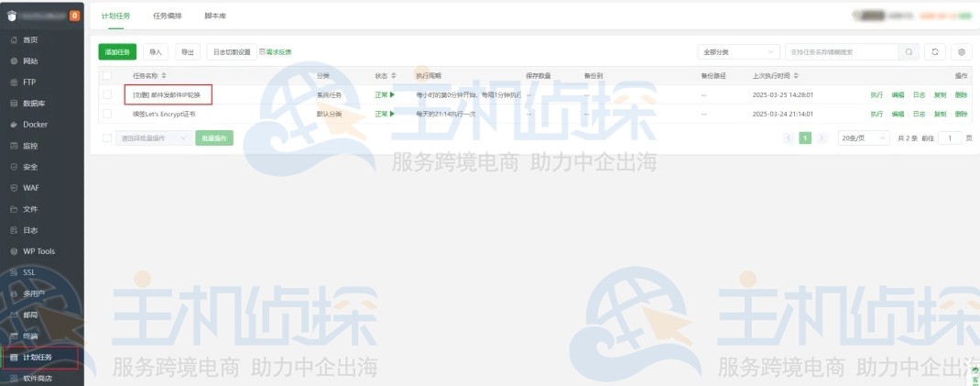This screenshot has height=386, width=980.
Task: Open the 计划任务 sidebar section
Action: click(x=38, y=358)
